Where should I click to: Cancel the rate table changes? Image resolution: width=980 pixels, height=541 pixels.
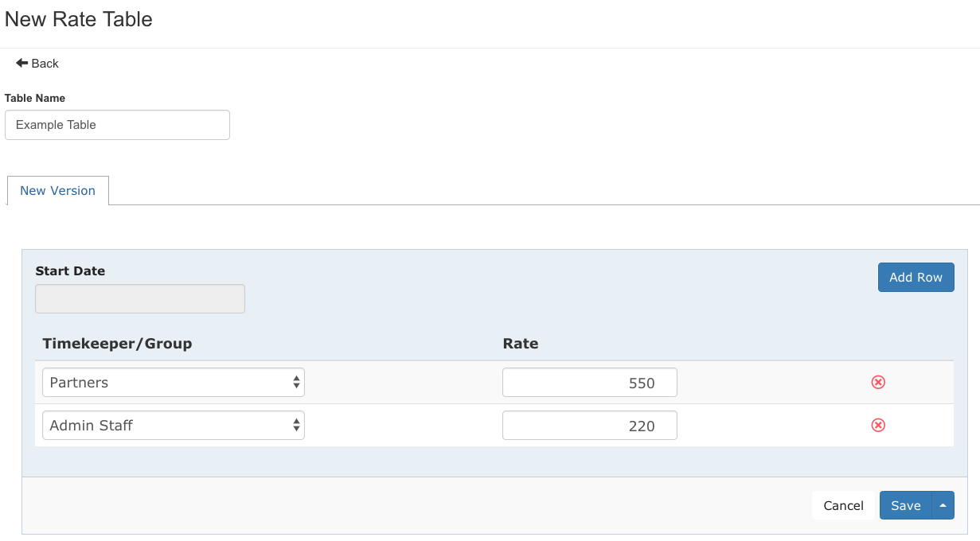click(842, 505)
